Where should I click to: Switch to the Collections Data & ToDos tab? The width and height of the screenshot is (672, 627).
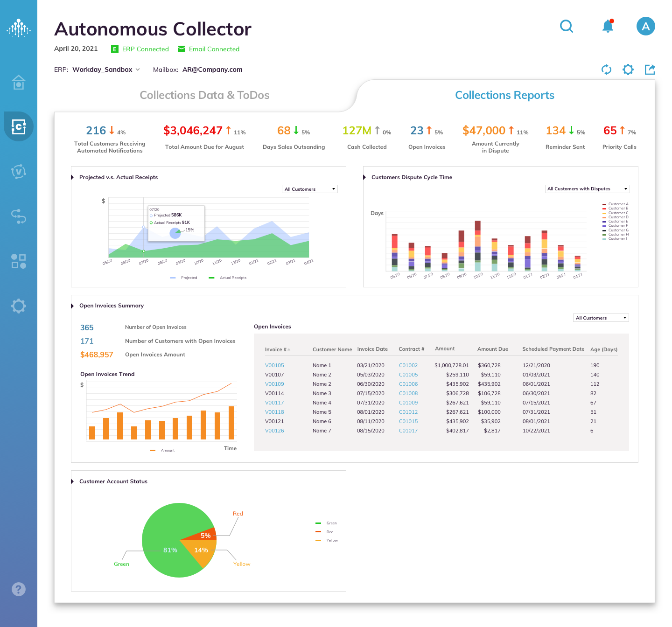(204, 95)
